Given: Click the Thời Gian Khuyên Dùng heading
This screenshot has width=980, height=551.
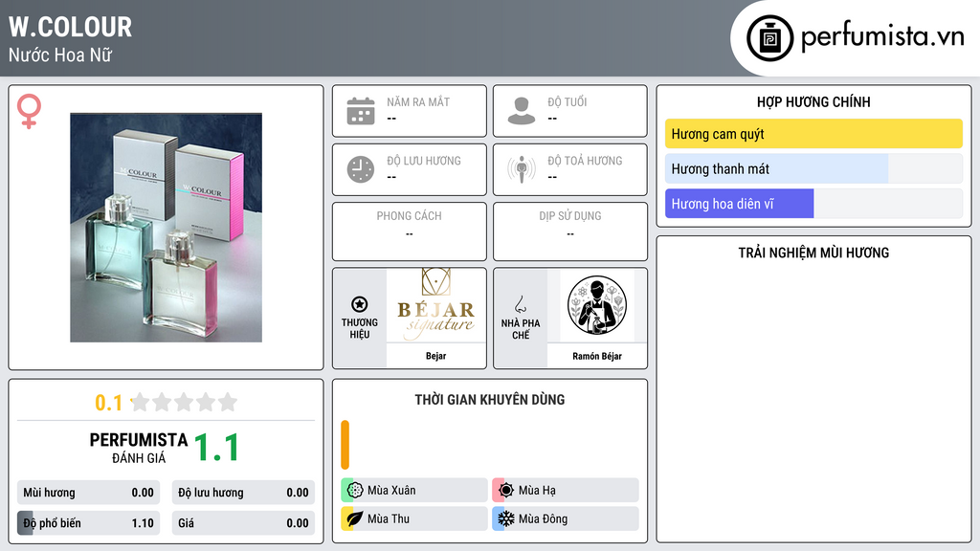Looking at the screenshot, I should [490, 400].
